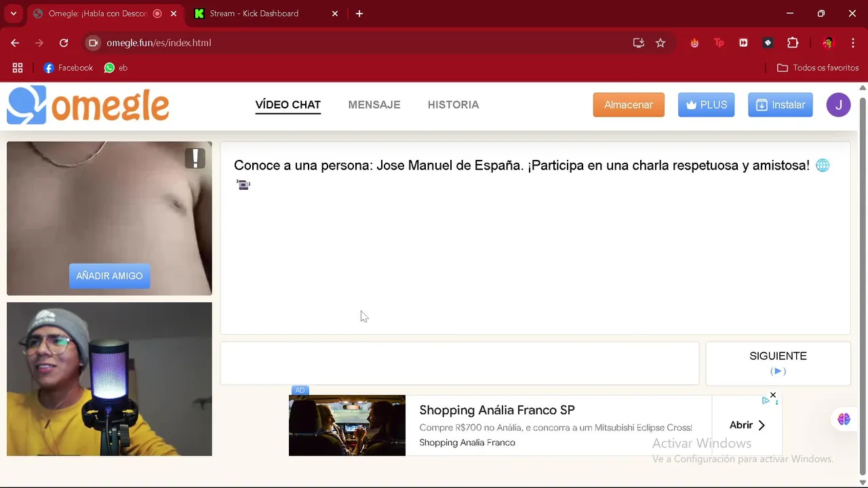Click the scrollbar up arrow
The width and height of the screenshot is (868, 488).
(863, 87)
